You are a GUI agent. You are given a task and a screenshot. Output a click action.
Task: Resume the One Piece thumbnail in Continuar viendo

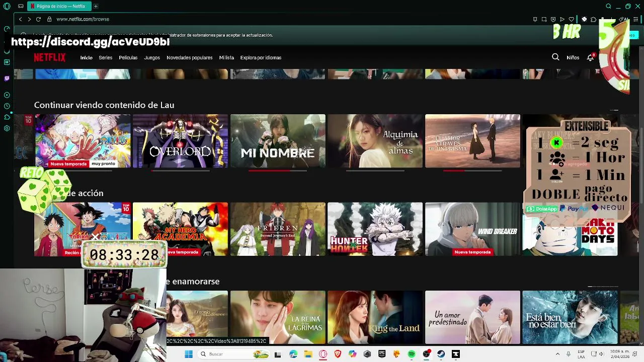click(x=83, y=141)
